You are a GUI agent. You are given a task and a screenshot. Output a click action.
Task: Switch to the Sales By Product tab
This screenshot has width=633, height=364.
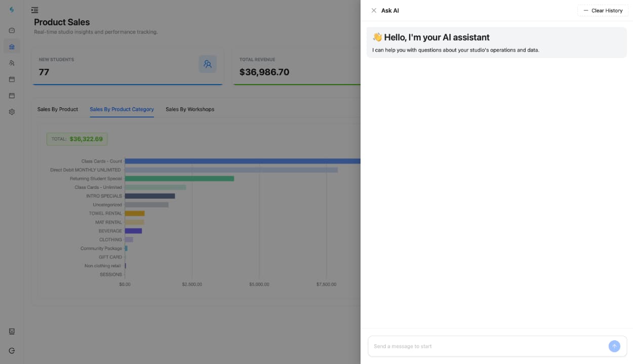coord(57,109)
